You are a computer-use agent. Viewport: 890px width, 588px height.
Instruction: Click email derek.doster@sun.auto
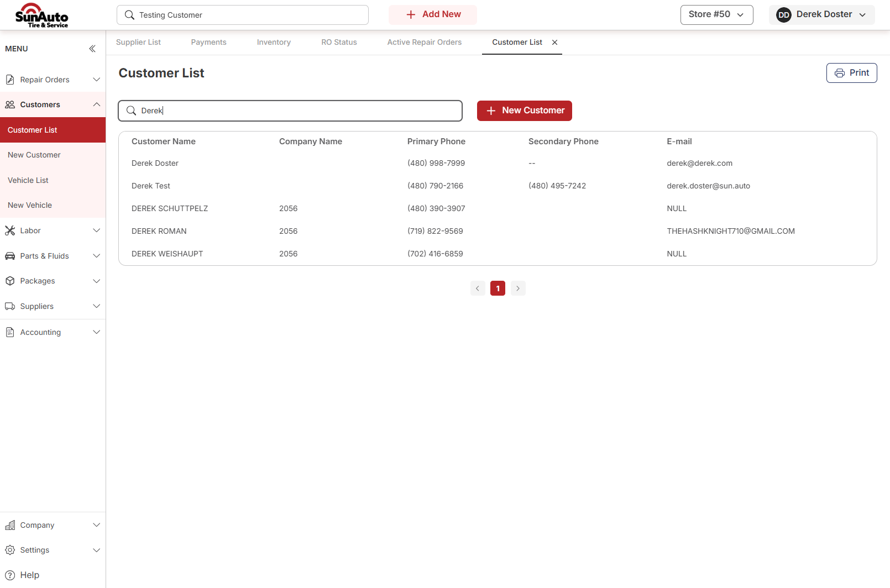tap(708, 186)
